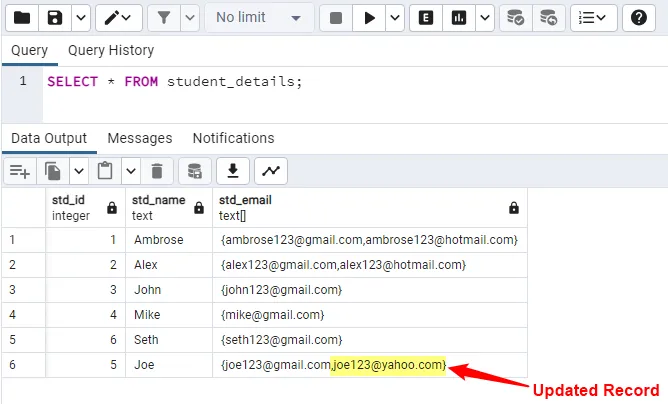The image size is (668, 404).
Task: Open the Messages tab
Action: click(140, 138)
